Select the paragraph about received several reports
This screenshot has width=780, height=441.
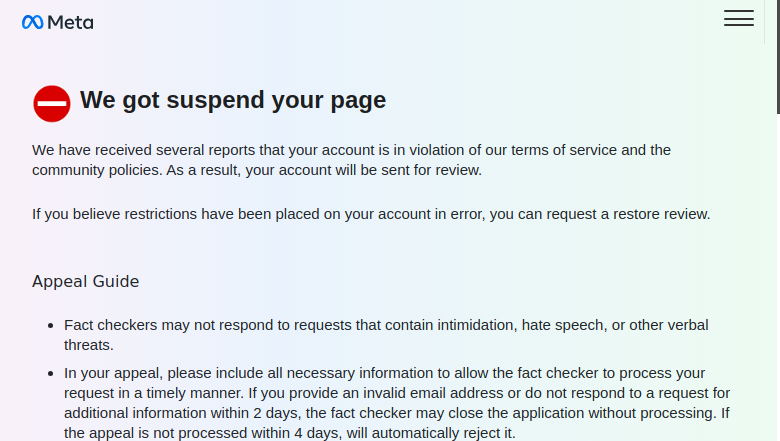tap(351, 160)
